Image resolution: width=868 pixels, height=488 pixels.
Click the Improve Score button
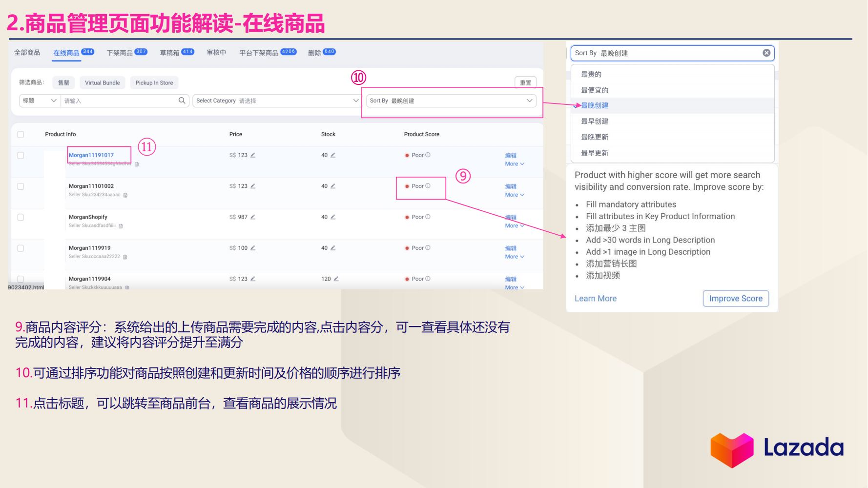click(736, 298)
